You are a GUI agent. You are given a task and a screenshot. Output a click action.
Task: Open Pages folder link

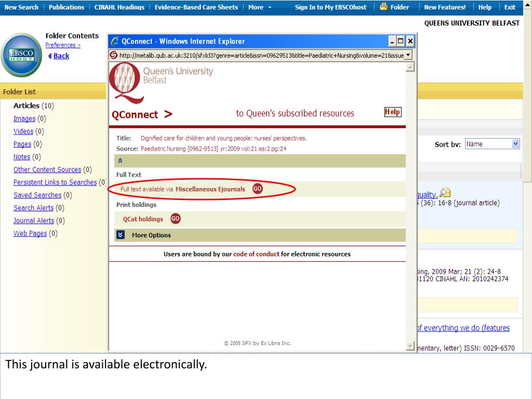[22, 144]
